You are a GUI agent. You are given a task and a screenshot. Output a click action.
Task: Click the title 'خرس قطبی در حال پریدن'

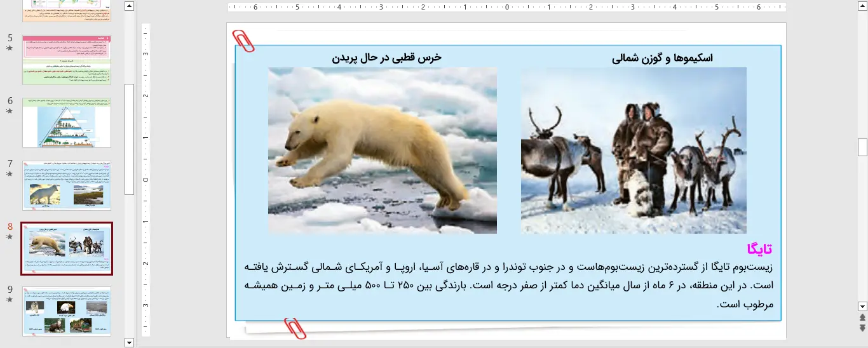386,58
